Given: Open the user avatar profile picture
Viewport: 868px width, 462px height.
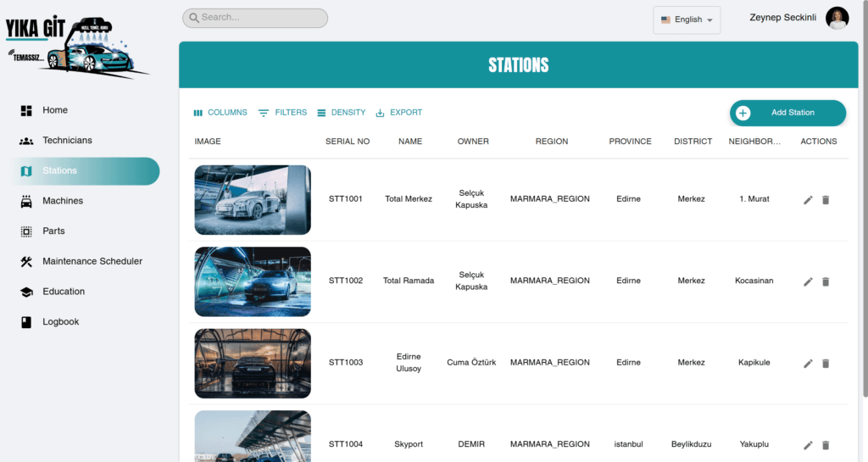Looking at the screenshot, I should coord(837,18).
